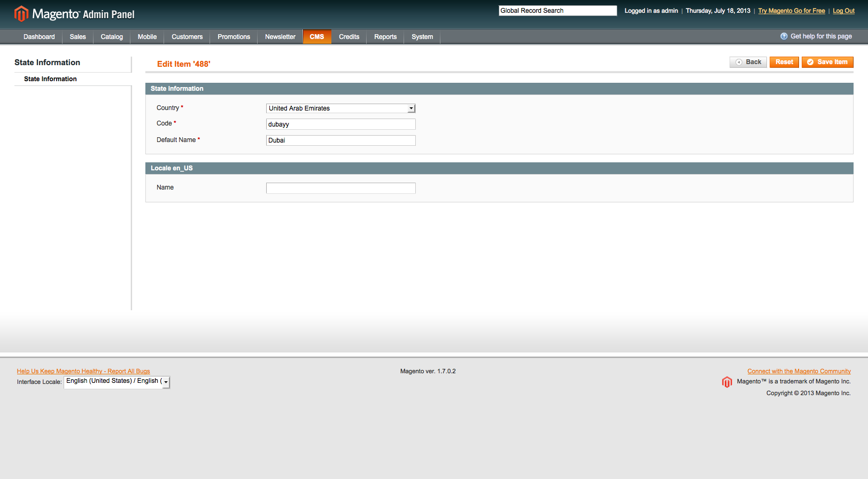This screenshot has width=868, height=479.
Task: Open the System menu
Action: [x=422, y=37]
